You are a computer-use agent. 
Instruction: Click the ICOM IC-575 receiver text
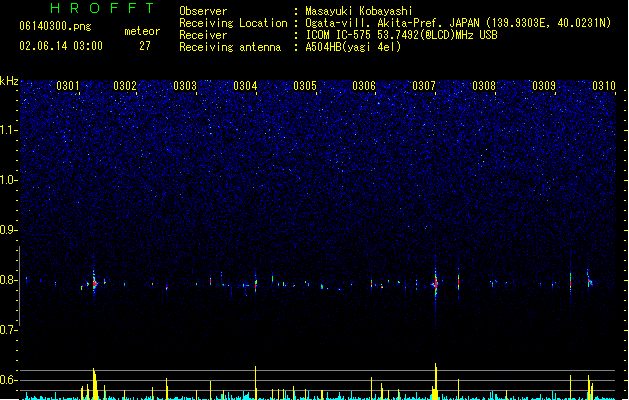pyautogui.click(x=402, y=35)
